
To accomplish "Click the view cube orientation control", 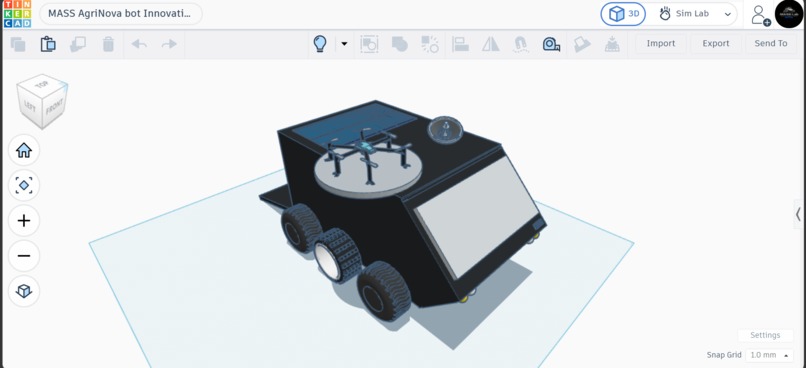I will [x=42, y=101].
